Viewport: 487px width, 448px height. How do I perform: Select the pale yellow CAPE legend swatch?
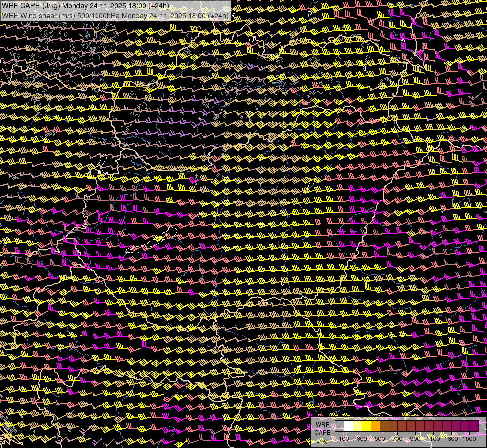[357, 426]
